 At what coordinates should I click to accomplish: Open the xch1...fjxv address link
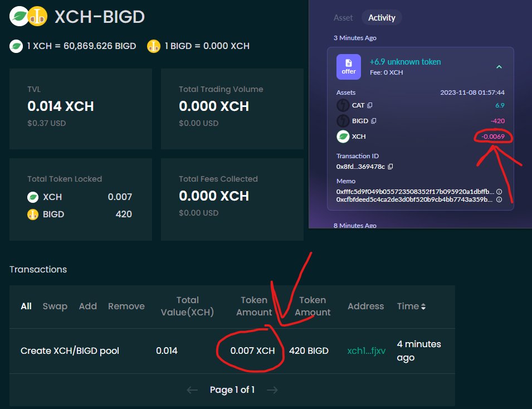pyautogui.click(x=367, y=350)
